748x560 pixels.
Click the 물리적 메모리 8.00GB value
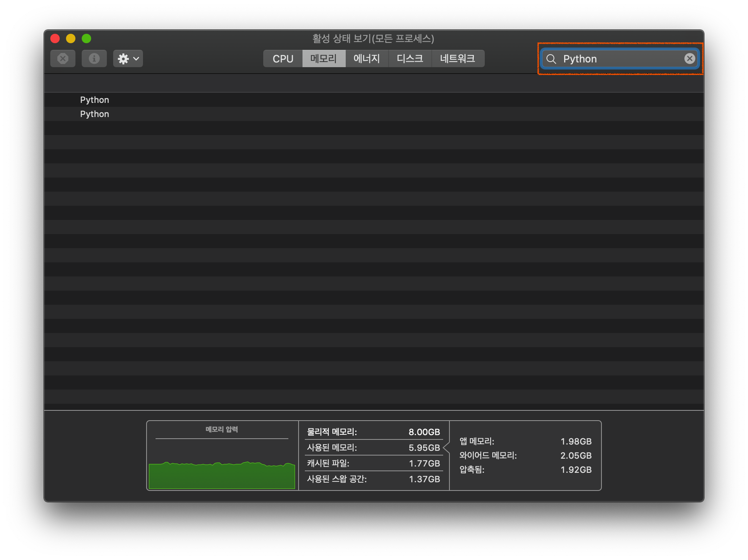coord(424,432)
